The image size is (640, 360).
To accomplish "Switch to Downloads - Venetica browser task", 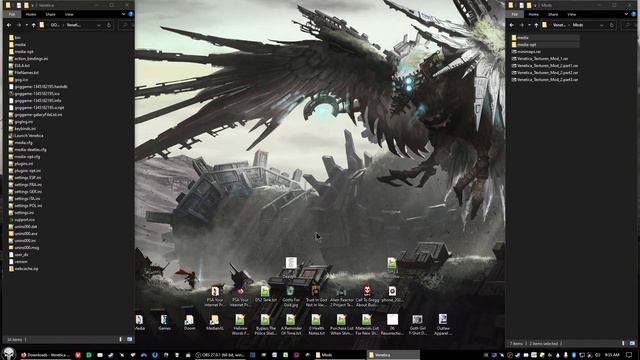I will pyautogui.click(x=46, y=355).
